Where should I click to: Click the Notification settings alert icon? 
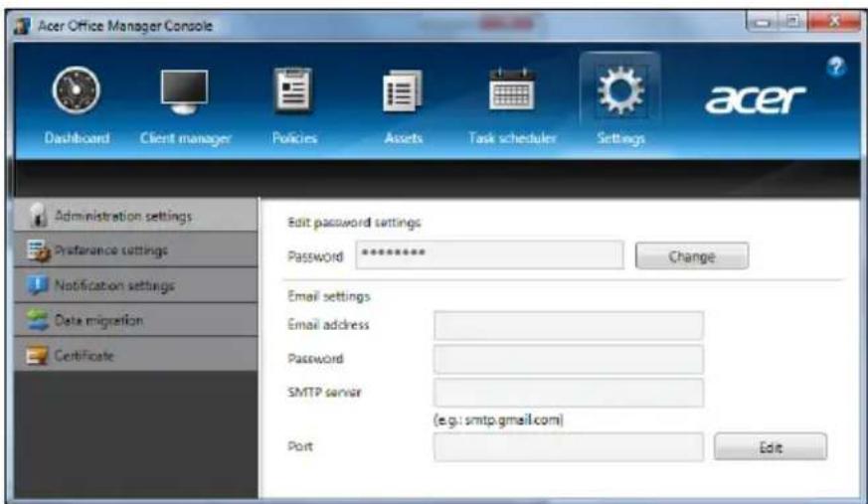tap(38, 285)
